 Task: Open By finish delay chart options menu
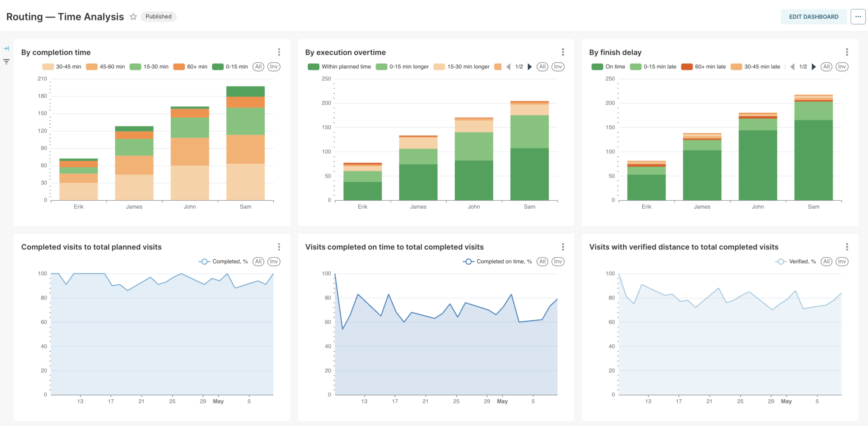pos(847,52)
